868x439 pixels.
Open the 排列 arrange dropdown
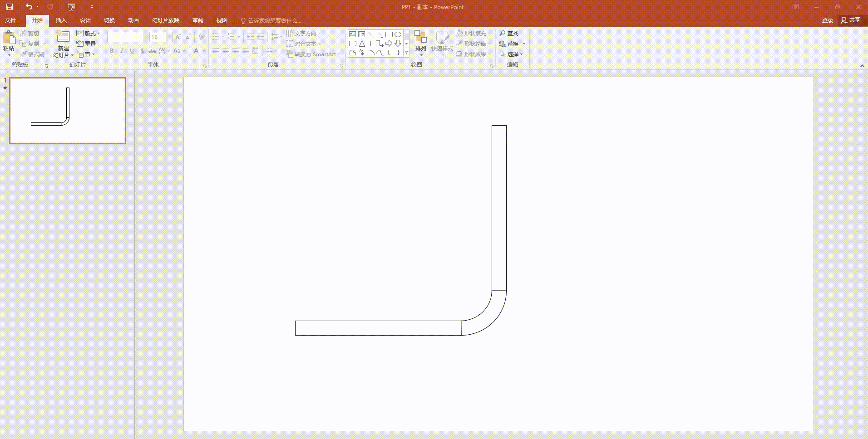coord(421,43)
